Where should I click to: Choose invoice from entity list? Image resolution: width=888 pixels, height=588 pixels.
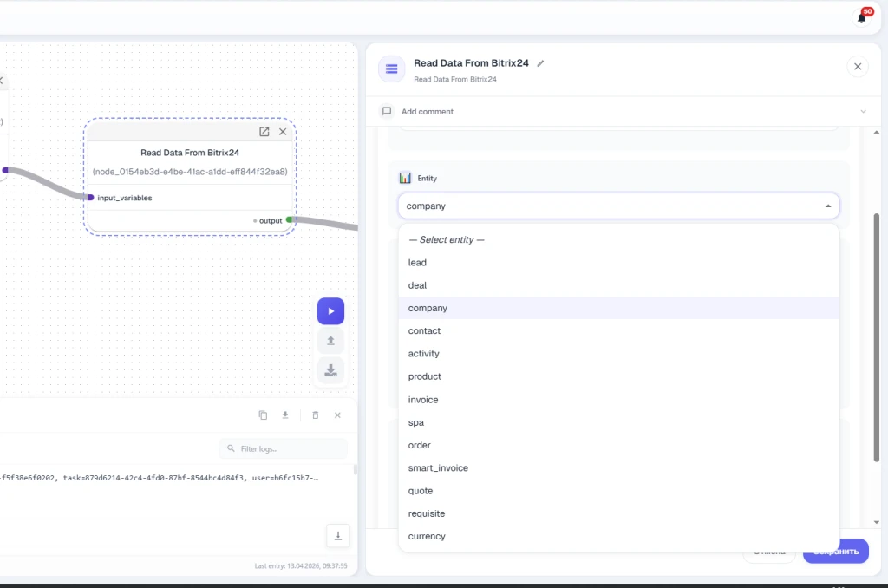click(618, 400)
